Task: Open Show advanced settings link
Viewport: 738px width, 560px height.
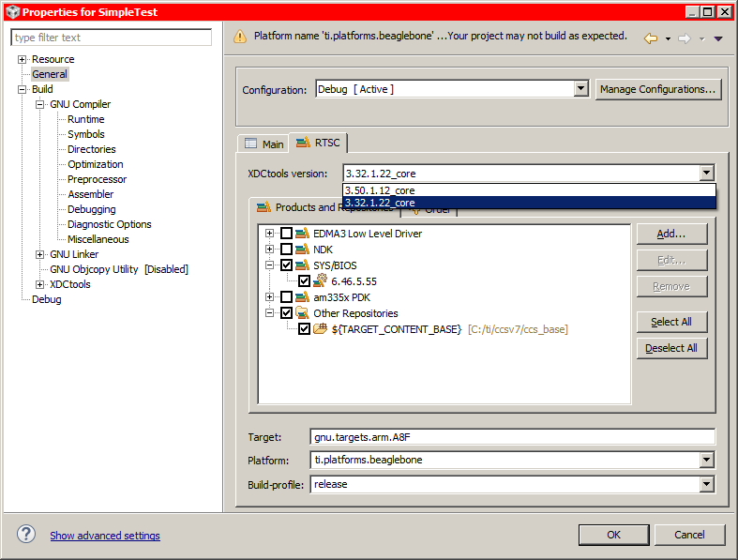Action: (105, 536)
